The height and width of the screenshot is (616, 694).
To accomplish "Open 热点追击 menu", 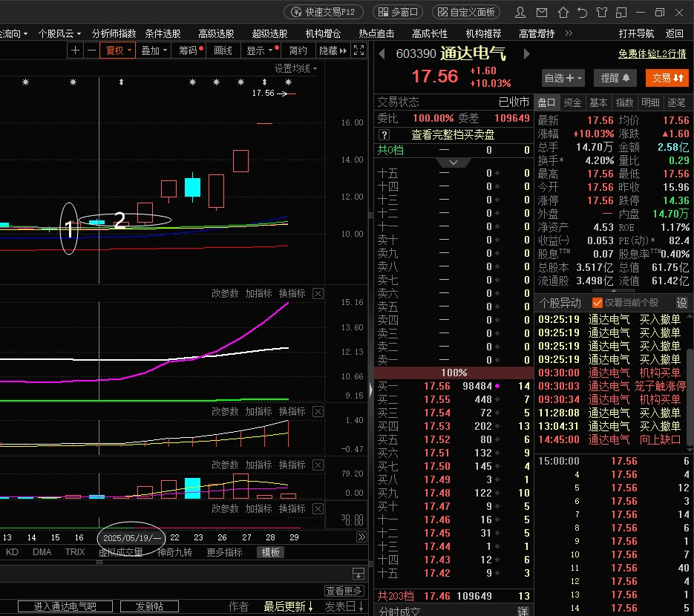I will pyautogui.click(x=376, y=33).
